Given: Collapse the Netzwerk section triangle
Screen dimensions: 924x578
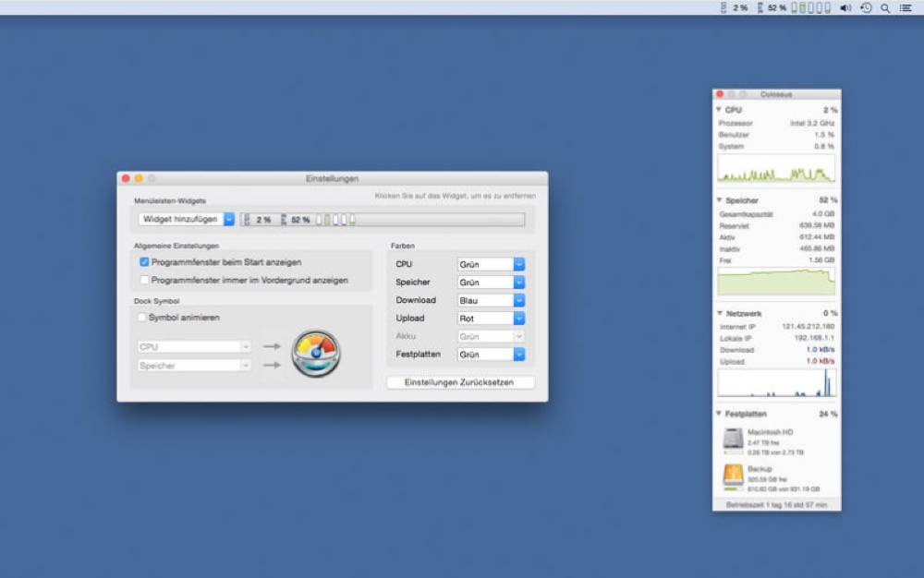Looking at the screenshot, I should tap(720, 314).
